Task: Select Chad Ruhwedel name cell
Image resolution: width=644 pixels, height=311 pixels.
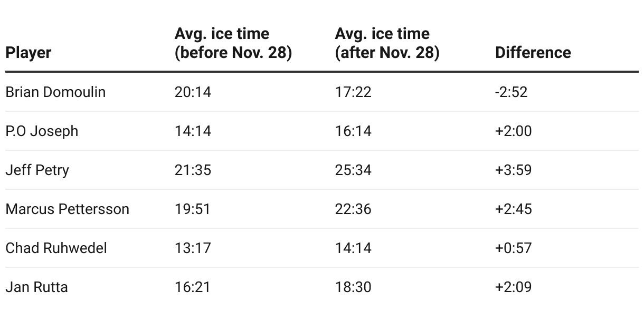Action: click(56, 248)
